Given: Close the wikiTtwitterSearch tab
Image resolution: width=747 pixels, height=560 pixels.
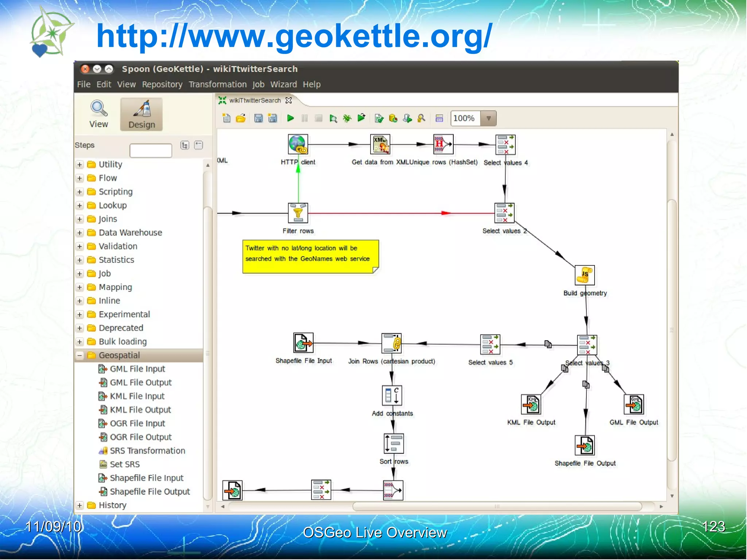Looking at the screenshot, I should click(x=289, y=100).
